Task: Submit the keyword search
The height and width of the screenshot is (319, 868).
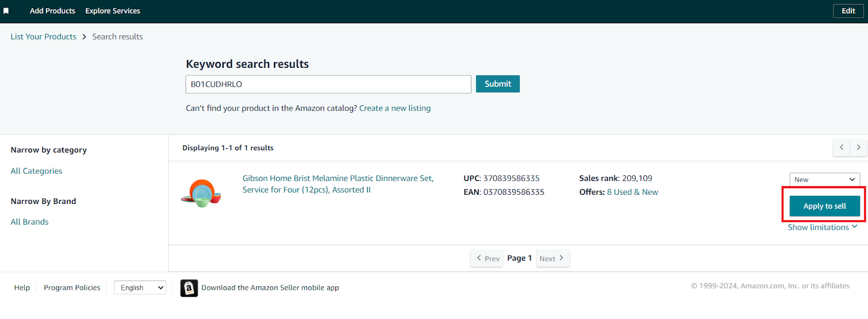Action: (497, 84)
